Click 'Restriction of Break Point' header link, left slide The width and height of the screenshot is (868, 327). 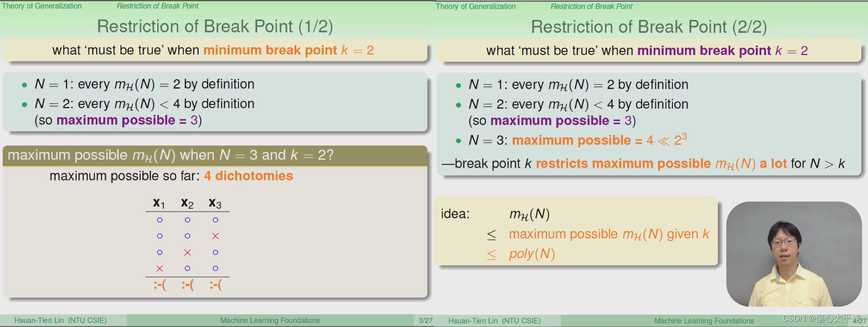click(158, 6)
